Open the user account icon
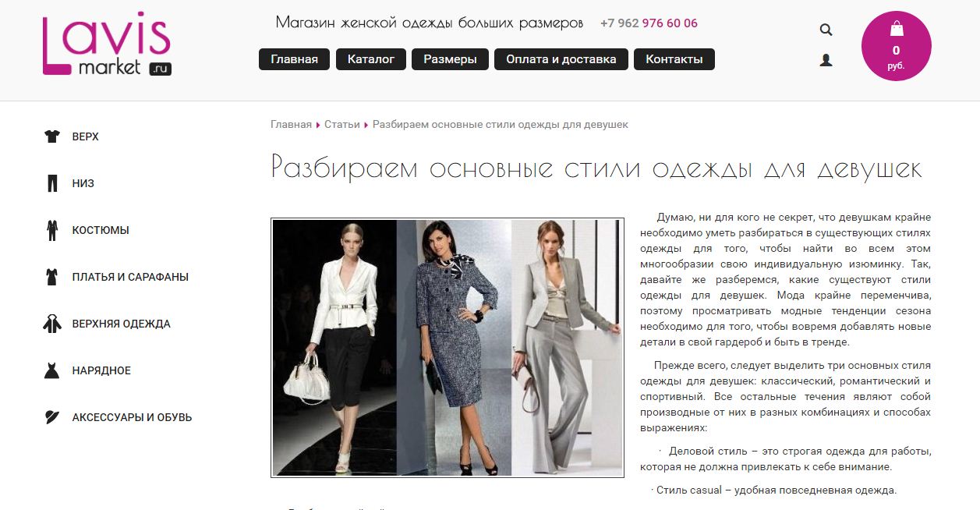Viewport: 980px width, 510px height. tap(826, 60)
